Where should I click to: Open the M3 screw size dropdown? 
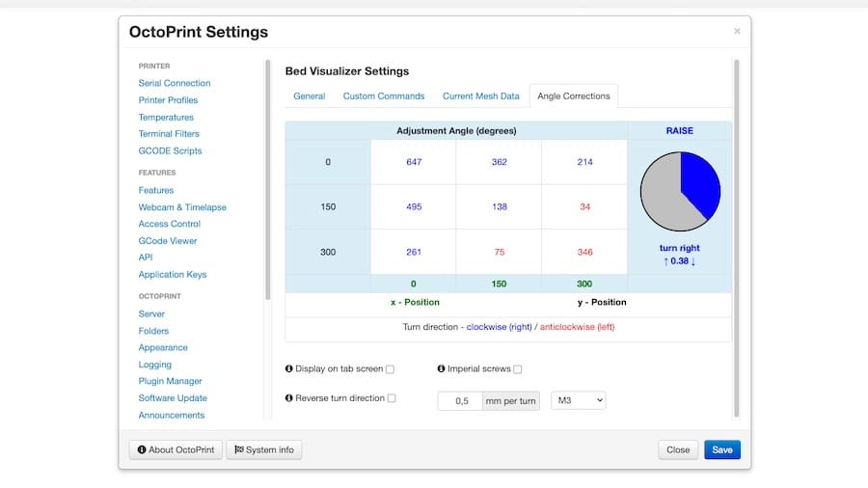click(578, 400)
